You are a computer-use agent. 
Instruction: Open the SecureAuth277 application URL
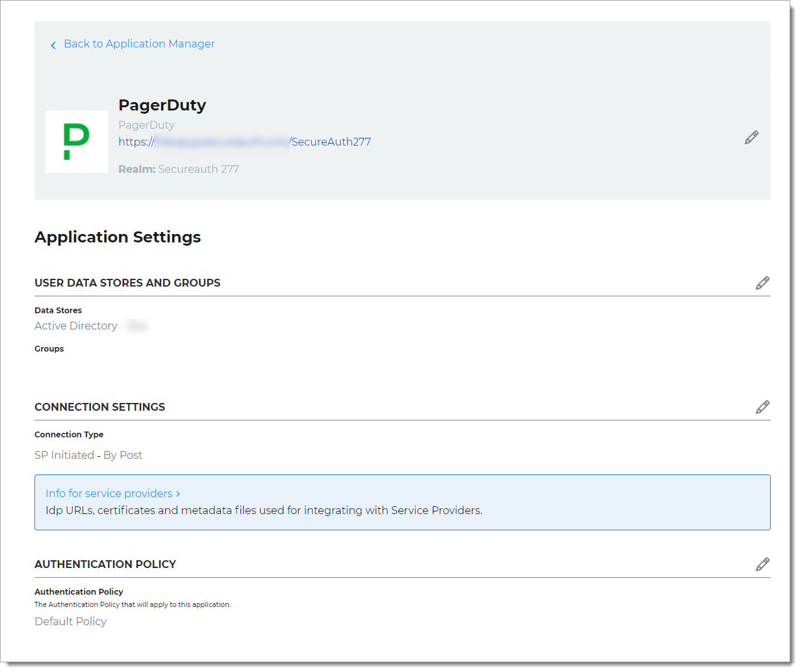244,141
